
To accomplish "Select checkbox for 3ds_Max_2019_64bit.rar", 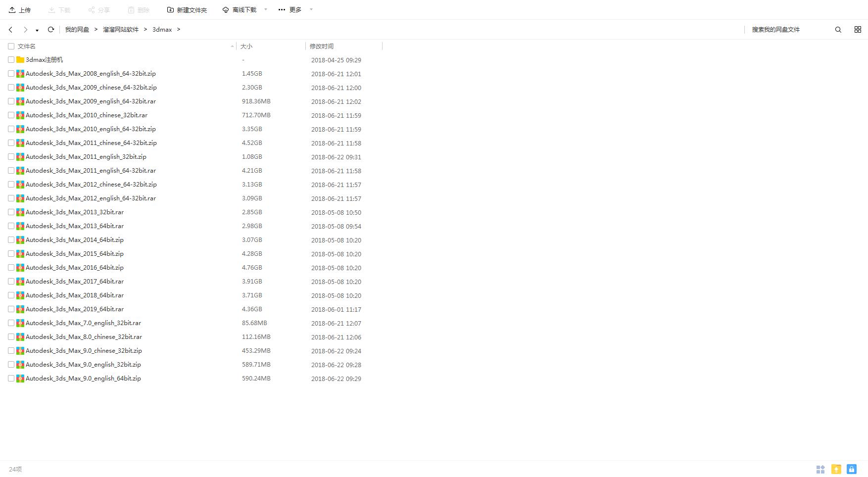I will click(x=11, y=309).
